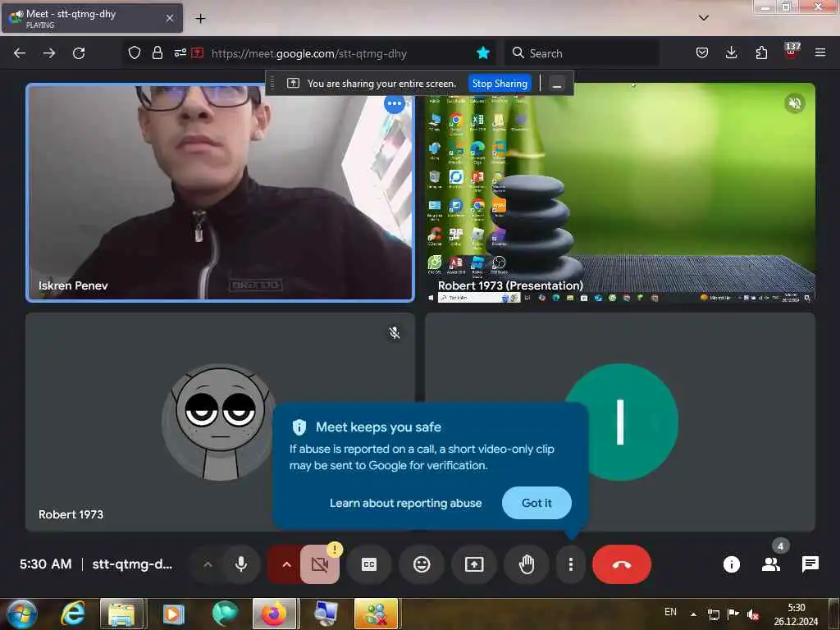This screenshot has width=840, height=630.
Task: Toggle closed captions button
Action: [369, 564]
